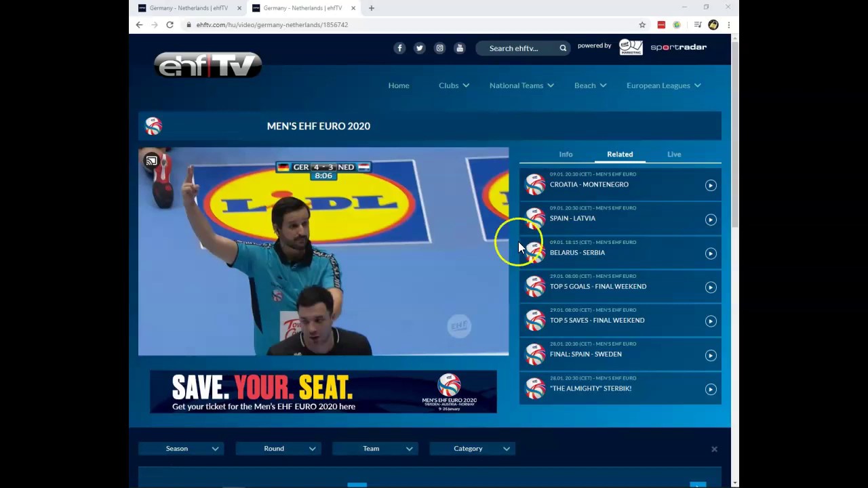Open the ehfTV Twitter icon

(420, 48)
